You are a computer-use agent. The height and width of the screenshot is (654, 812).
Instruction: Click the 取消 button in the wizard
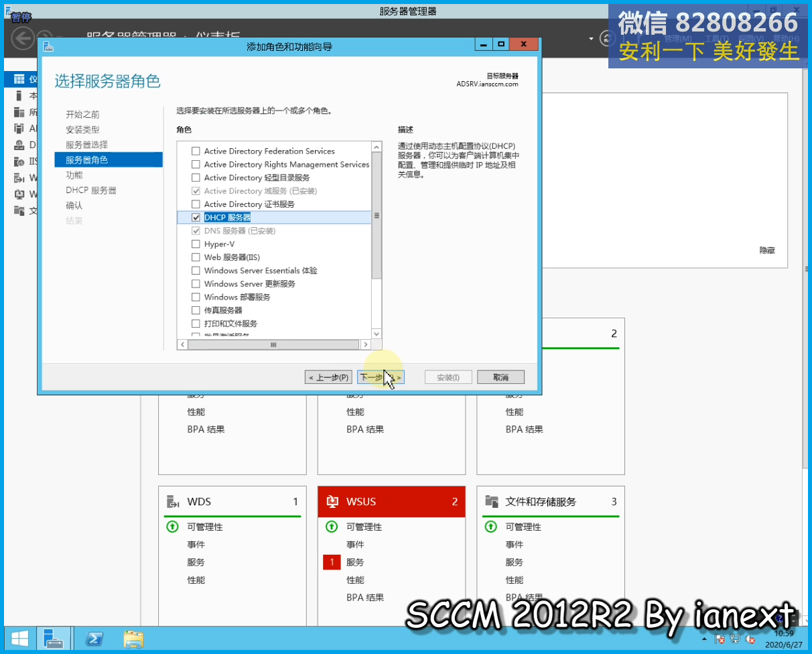[500, 377]
